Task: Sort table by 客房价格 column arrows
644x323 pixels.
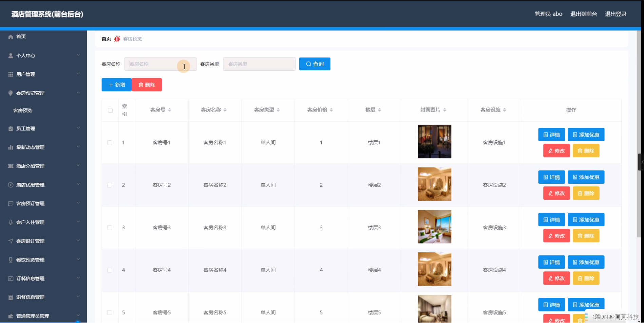Action: 332,110
